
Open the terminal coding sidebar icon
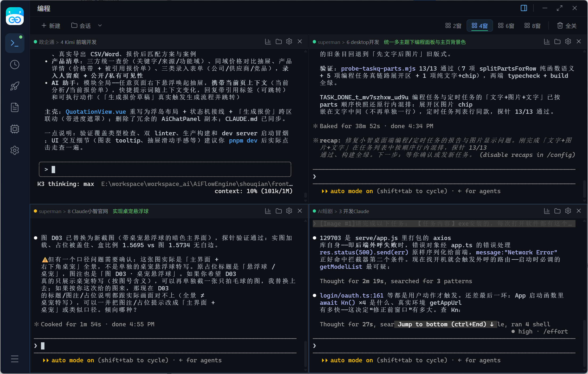click(x=15, y=43)
